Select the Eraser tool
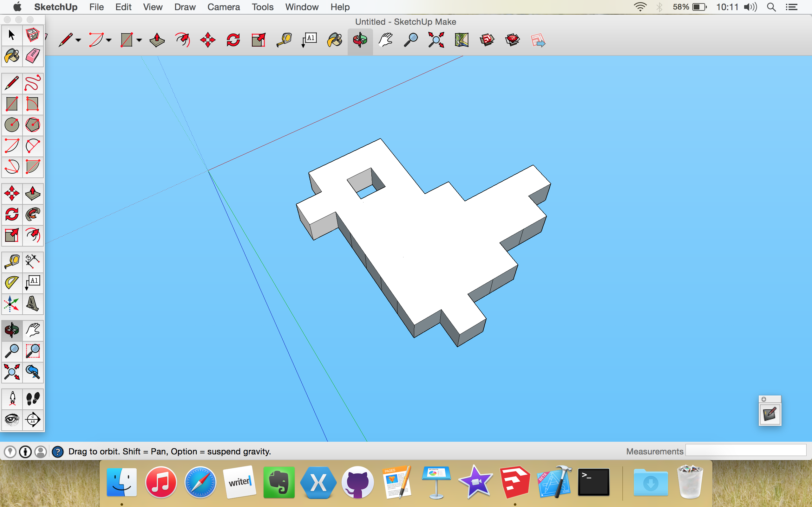 tap(33, 56)
